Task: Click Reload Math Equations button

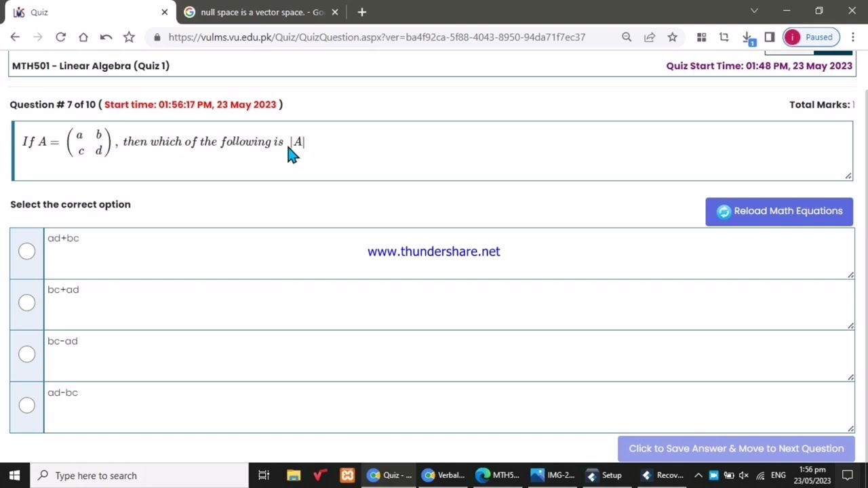Action: 779,211
